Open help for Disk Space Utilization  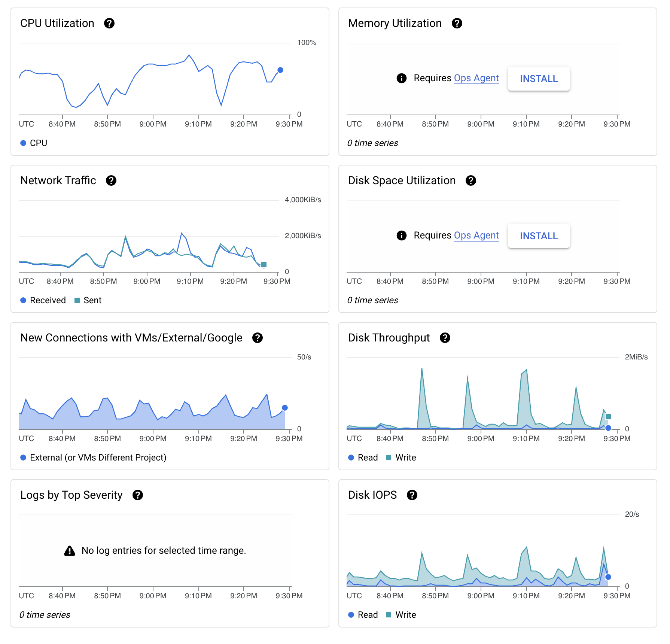point(470,180)
